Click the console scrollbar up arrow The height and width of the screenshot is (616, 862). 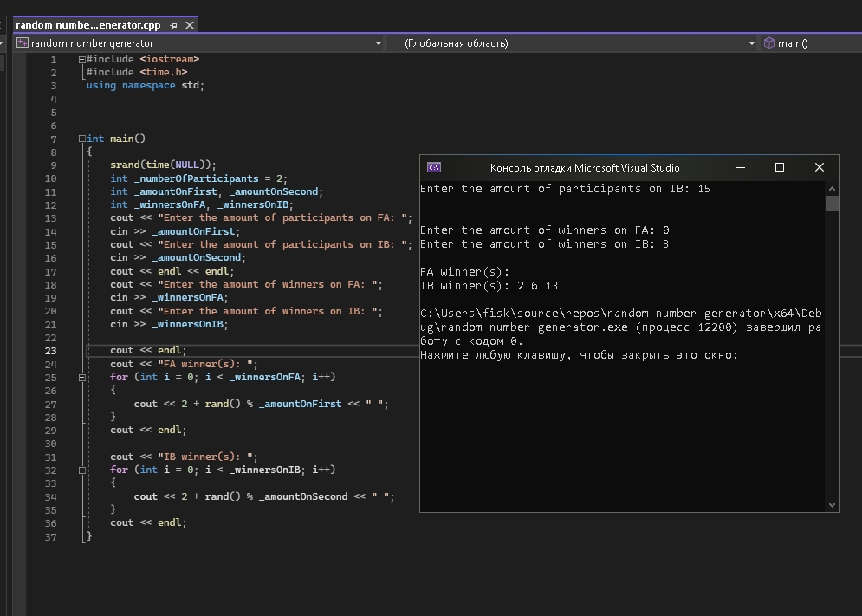coord(832,188)
